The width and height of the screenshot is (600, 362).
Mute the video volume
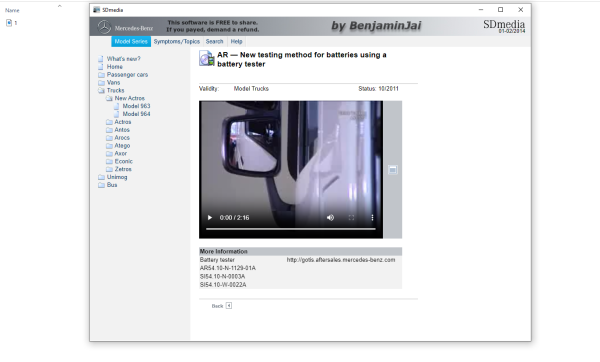[330, 217]
